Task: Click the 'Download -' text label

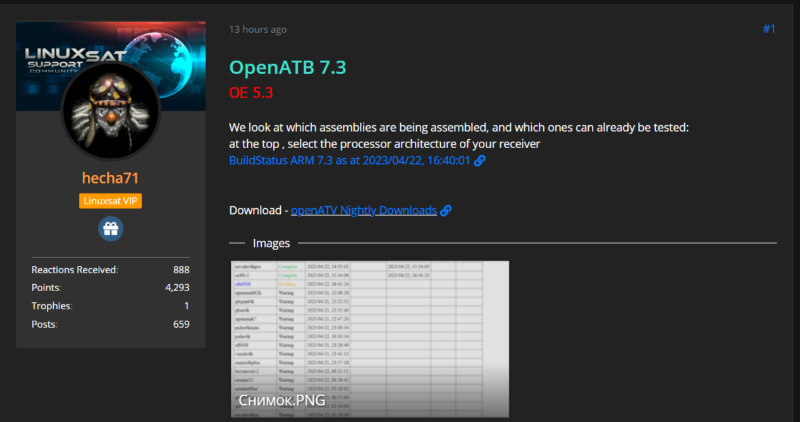Action: [x=259, y=210]
